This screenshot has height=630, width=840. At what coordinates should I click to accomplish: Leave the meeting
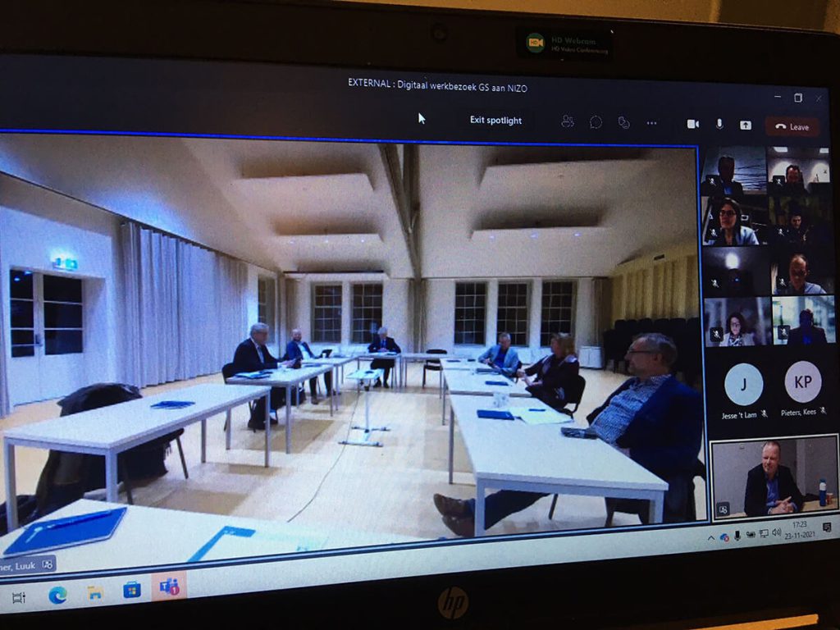coord(792,126)
